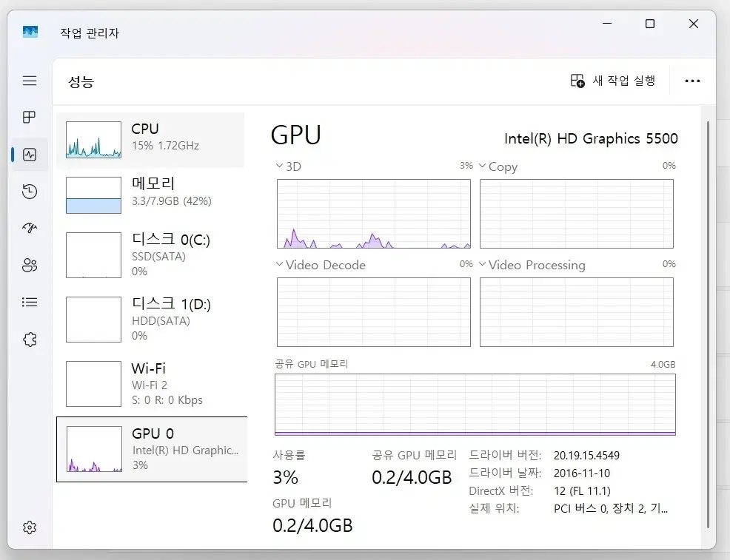This screenshot has height=560, width=730.
Task: Click DirectX value 12 (FL 11.1)
Action: tap(582, 490)
